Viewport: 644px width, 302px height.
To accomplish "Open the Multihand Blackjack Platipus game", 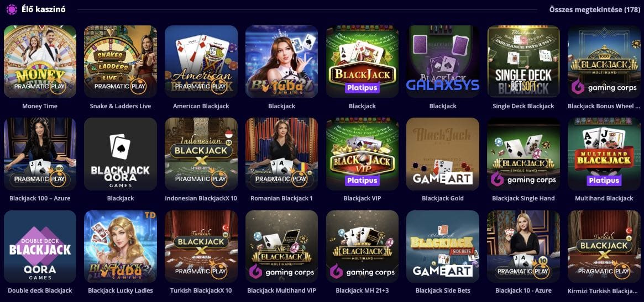I will pos(604,154).
